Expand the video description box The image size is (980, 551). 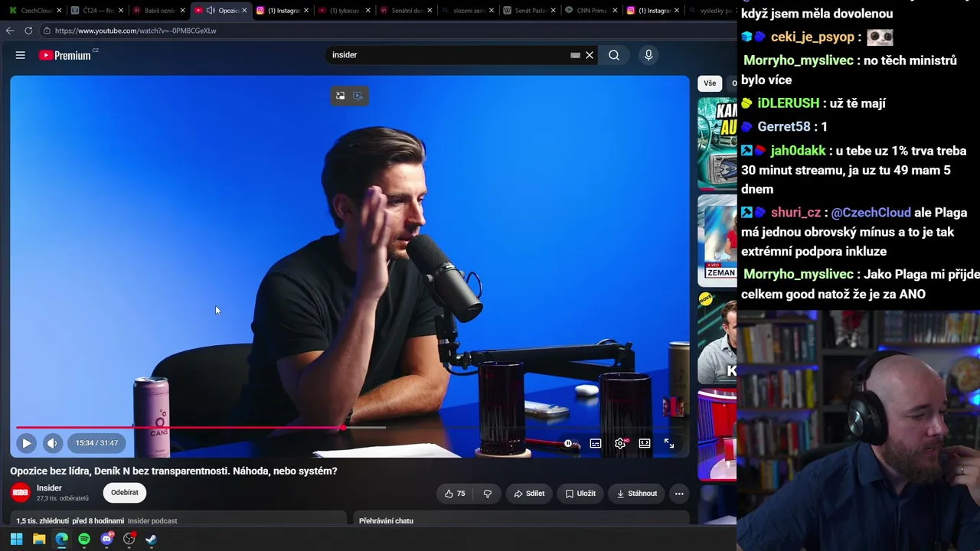178,520
